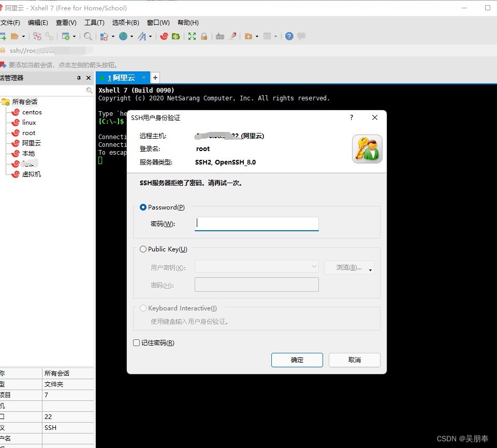The width and height of the screenshot is (497, 448).
Task: Click the add session bookmark arrow icon
Action: pyautogui.click(x=3, y=65)
